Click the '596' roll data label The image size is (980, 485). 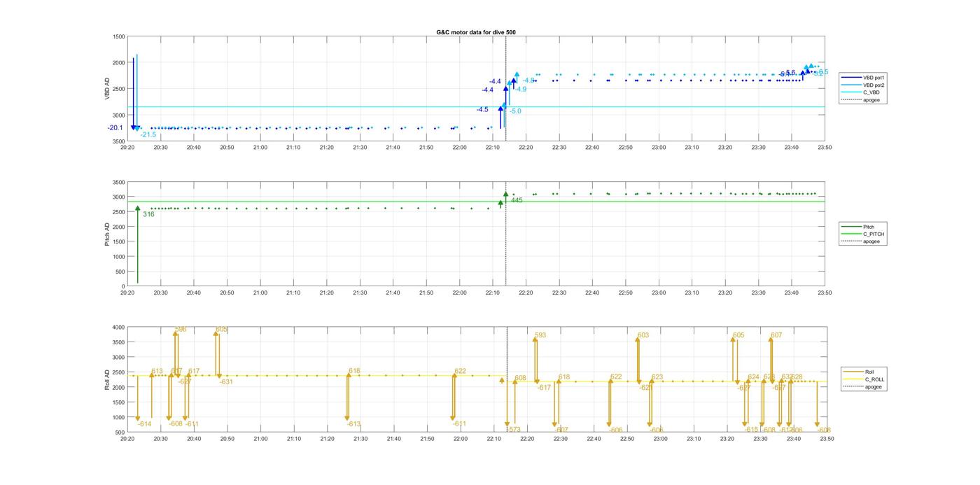click(x=181, y=329)
